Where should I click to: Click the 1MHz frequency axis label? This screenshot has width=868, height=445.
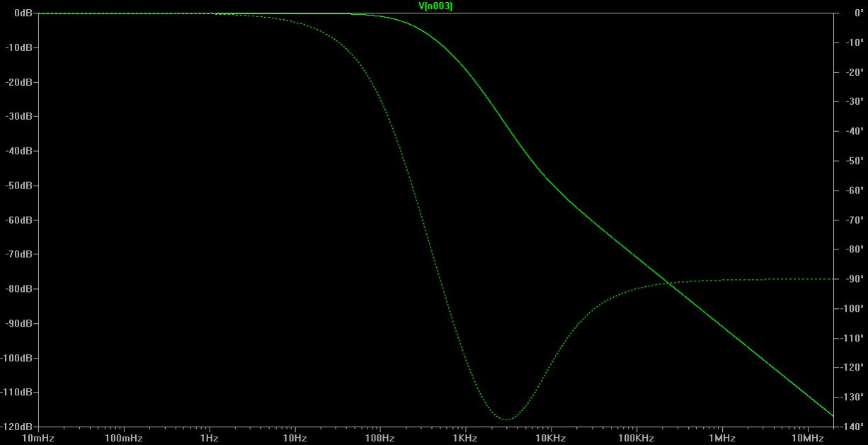click(x=721, y=439)
